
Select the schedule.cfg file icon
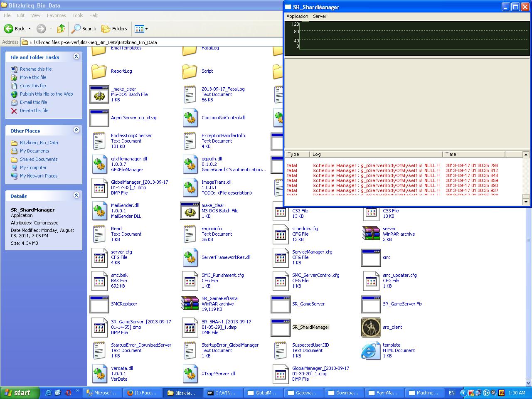281,234
